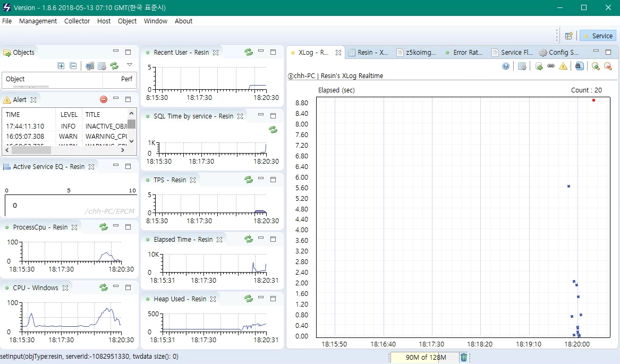Screen dimensions: 620x364
Task: Run garbage collector via trash icon
Action: [x=464, y=357]
